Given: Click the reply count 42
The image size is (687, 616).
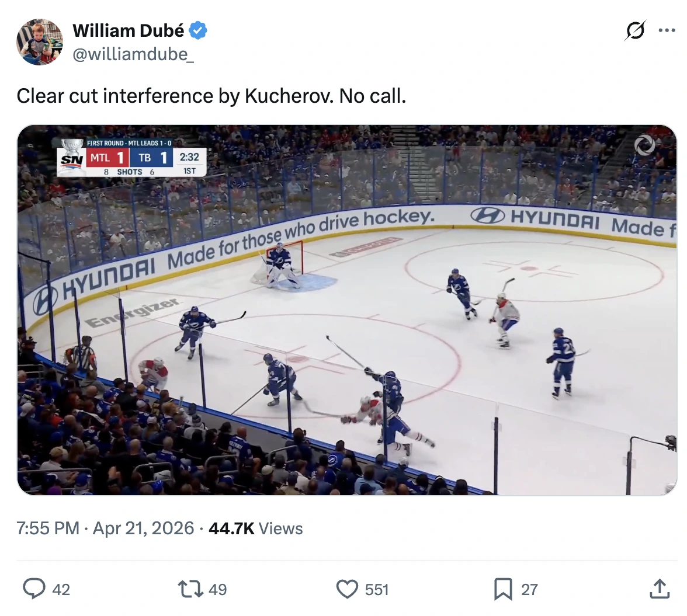Looking at the screenshot, I should click(61, 590).
